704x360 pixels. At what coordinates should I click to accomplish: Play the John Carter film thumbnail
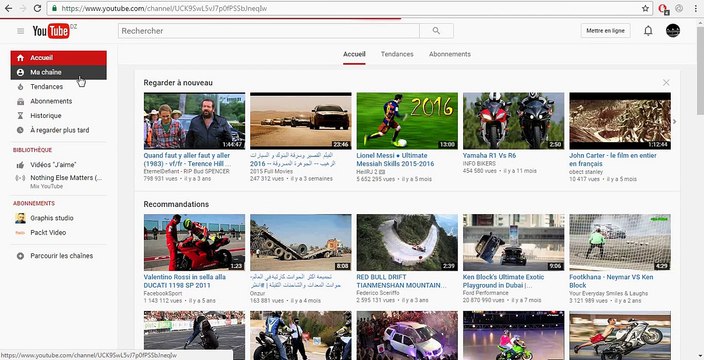tap(620, 121)
